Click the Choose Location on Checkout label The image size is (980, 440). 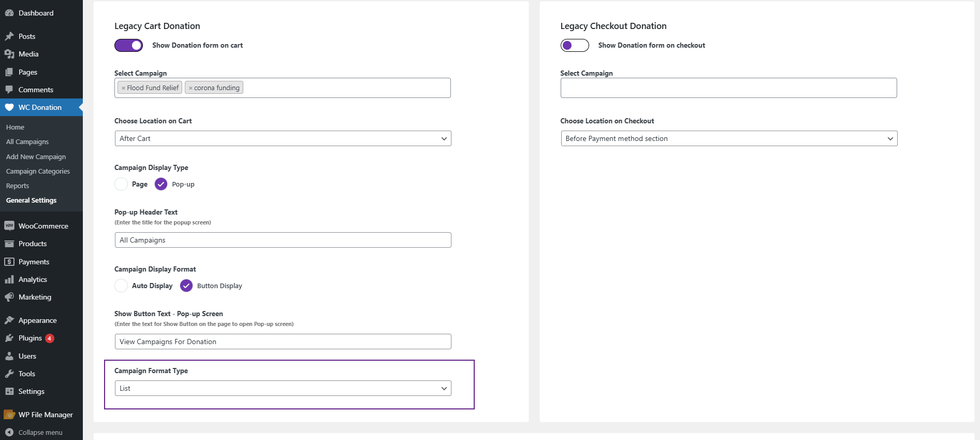pos(607,121)
